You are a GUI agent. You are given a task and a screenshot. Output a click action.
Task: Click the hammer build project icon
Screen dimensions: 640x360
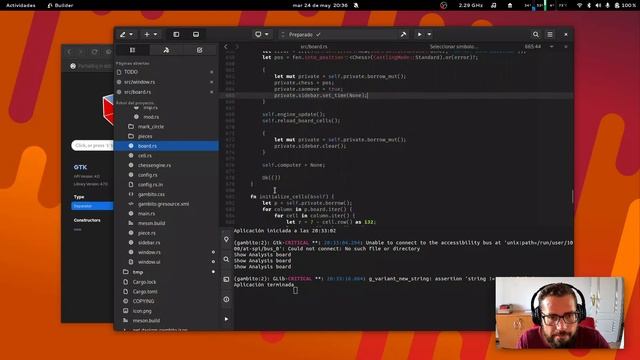403,35
